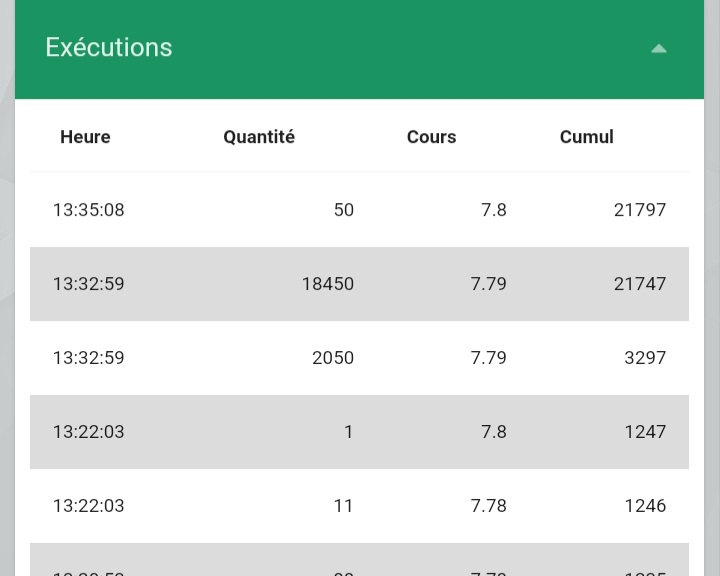Click cumul value 21797
Image resolution: width=720 pixels, height=576 pixels.
pyautogui.click(x=640, y=210)
